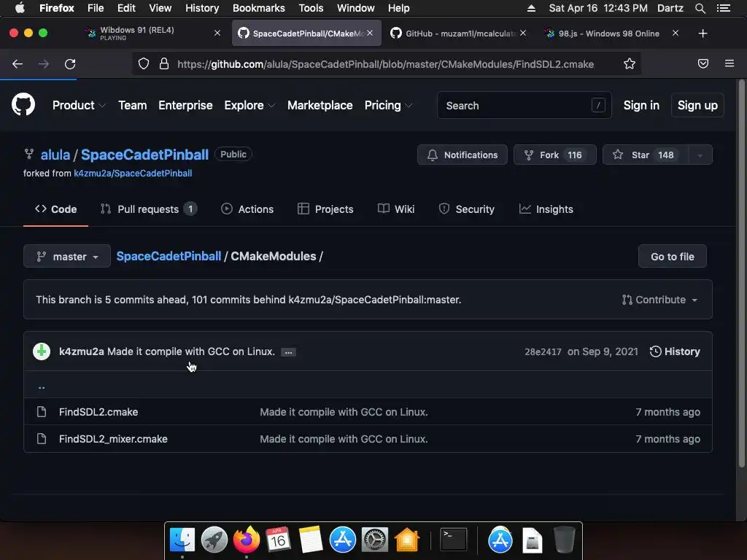Viewport: 747px width, 560px height.
Task: Click the page vertical scrollbar
Action: tap(741, 274)
